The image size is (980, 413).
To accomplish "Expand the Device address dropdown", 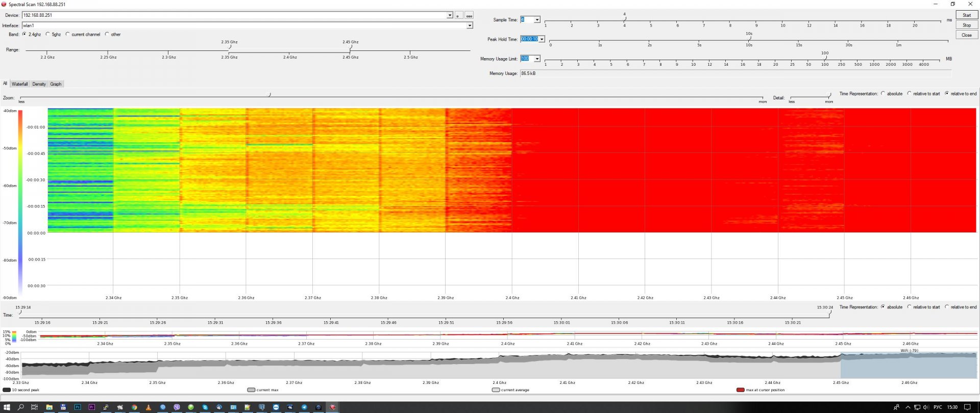I will pyautogui.click(x=450, y=15).
